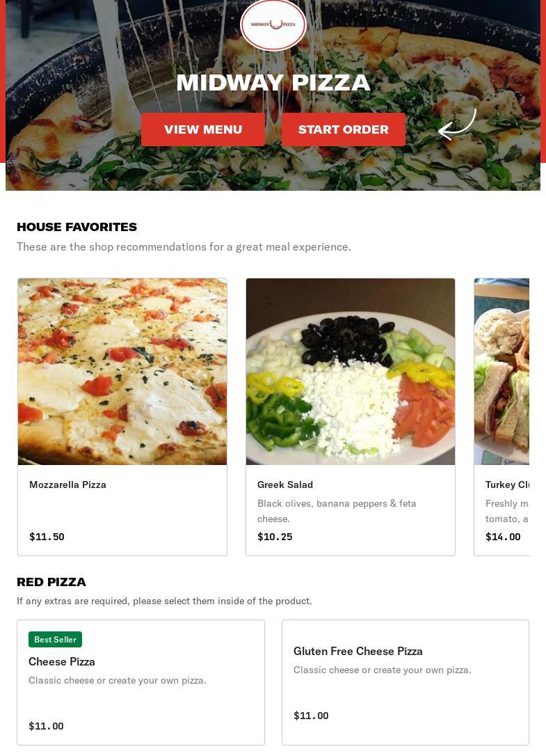This screenshot has height=756, width=546.
Task: Click the Midway Pizza round logo
Action: pyautogui.click(x=273, y=24)
